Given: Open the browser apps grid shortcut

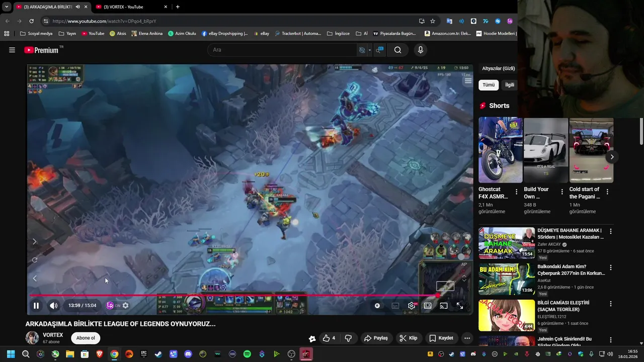Looking at the screenshot, I should pos(7,34).
